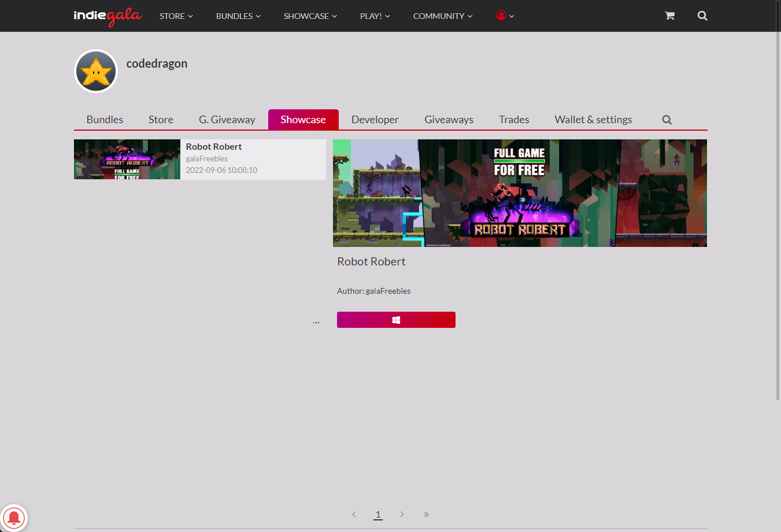Click codedragon's star avatar

click(96, 71)
